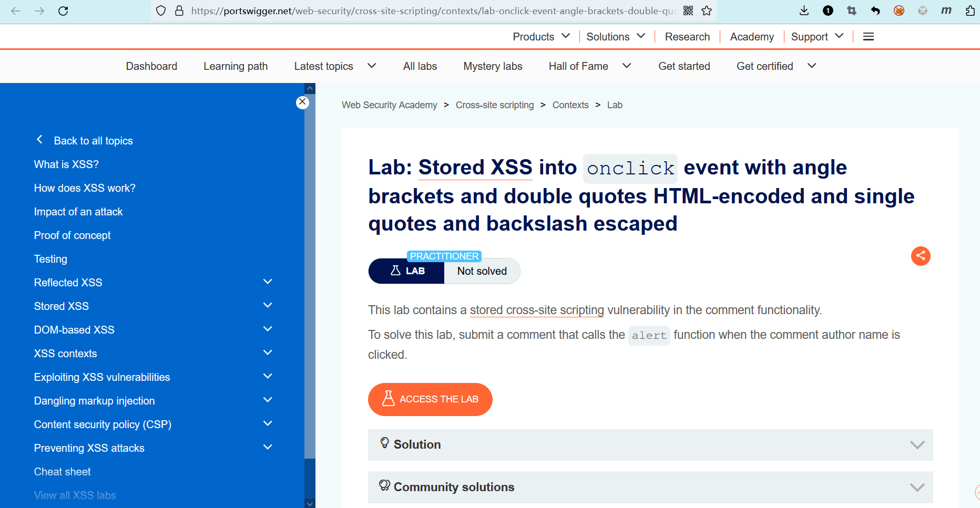Open the hamburger menu icon
Image resolution: width=980 pixels, height=508 pixels.
pos(868,37)
